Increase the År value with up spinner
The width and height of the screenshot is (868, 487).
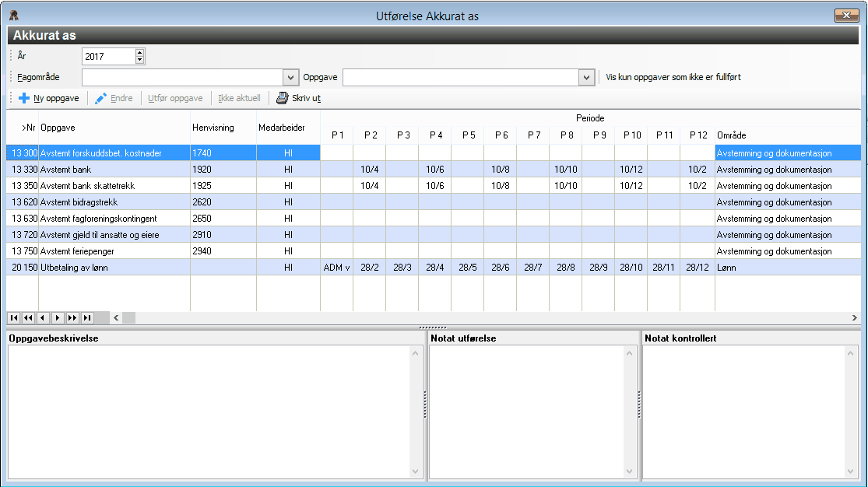tap(139, 53)
